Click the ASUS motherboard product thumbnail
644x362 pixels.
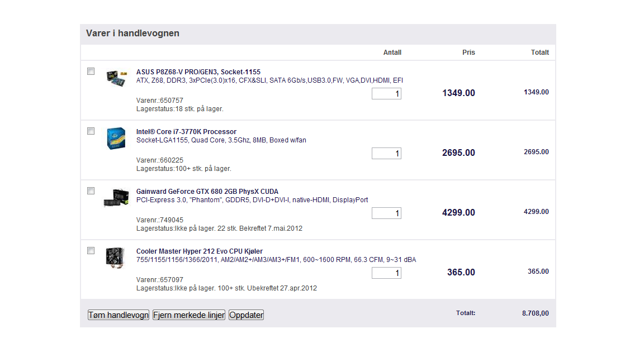click(117, 77)
